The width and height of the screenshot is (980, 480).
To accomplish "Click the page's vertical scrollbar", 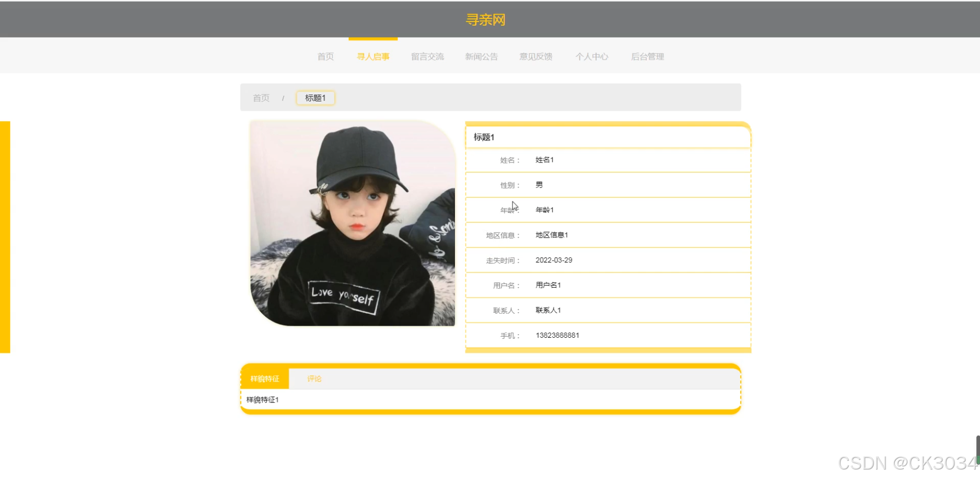I will point(977,449).
